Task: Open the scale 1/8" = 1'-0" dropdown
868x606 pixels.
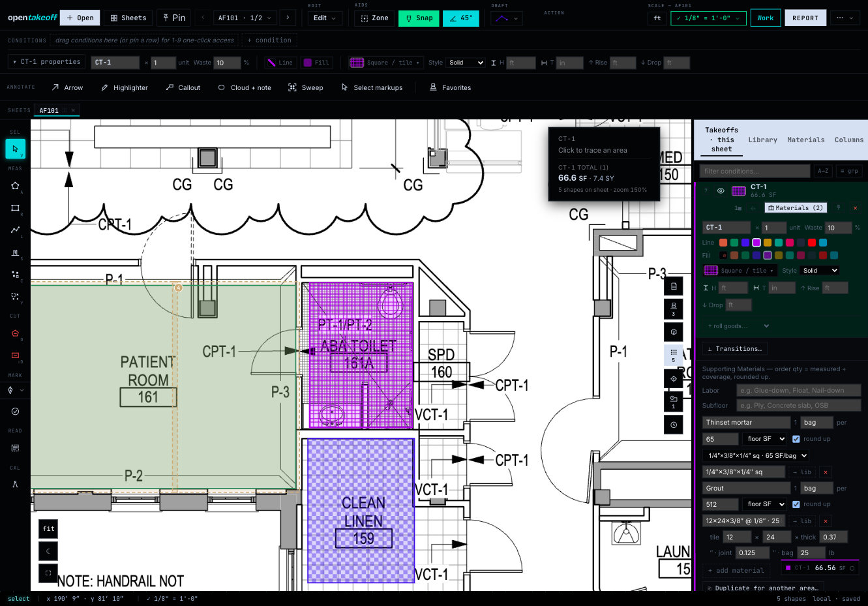Action: point(708,18)
